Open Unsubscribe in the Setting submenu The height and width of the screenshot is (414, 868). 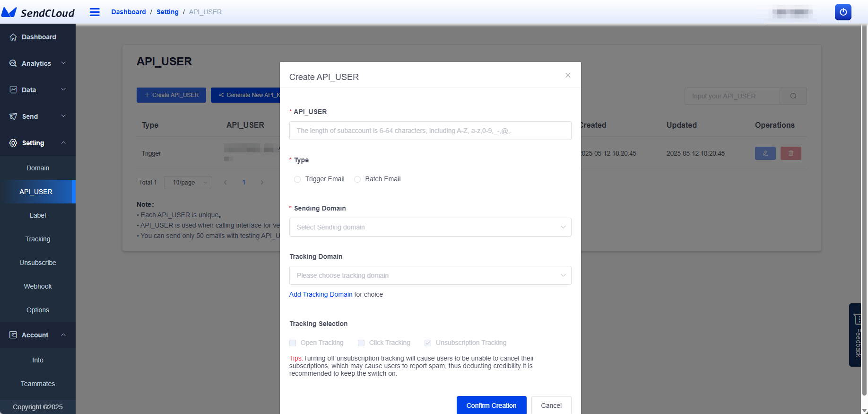[x=38, y=263]
